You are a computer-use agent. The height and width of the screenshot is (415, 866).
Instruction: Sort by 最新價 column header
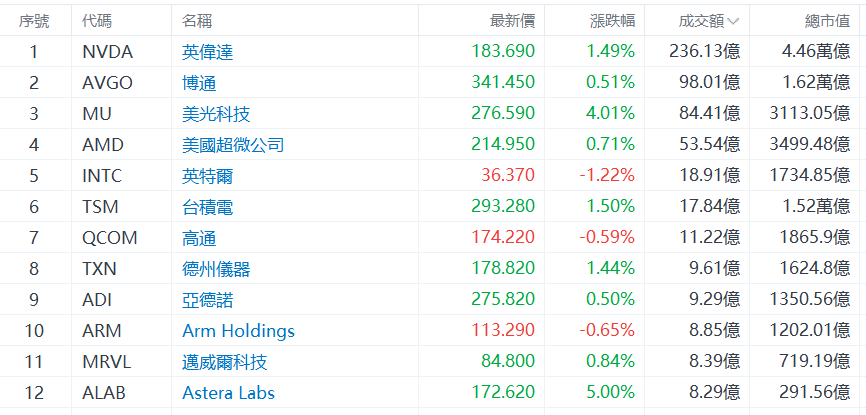512,21
